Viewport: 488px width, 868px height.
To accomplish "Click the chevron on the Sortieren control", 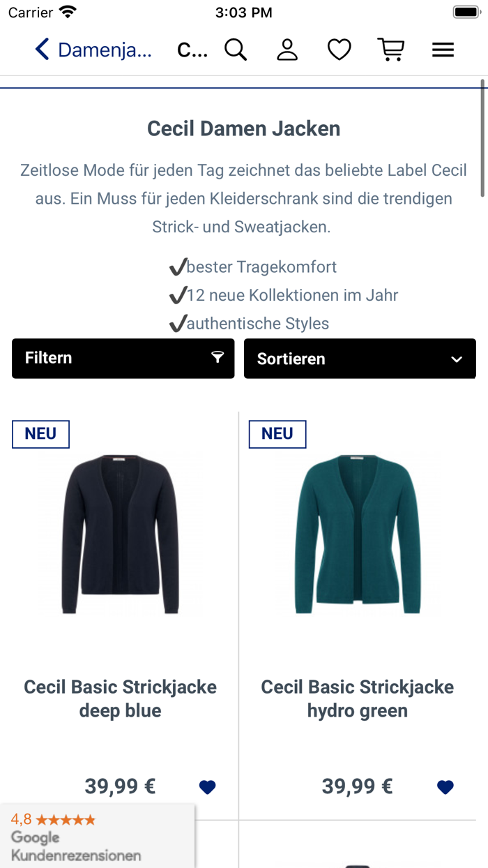I will (456, 359).
